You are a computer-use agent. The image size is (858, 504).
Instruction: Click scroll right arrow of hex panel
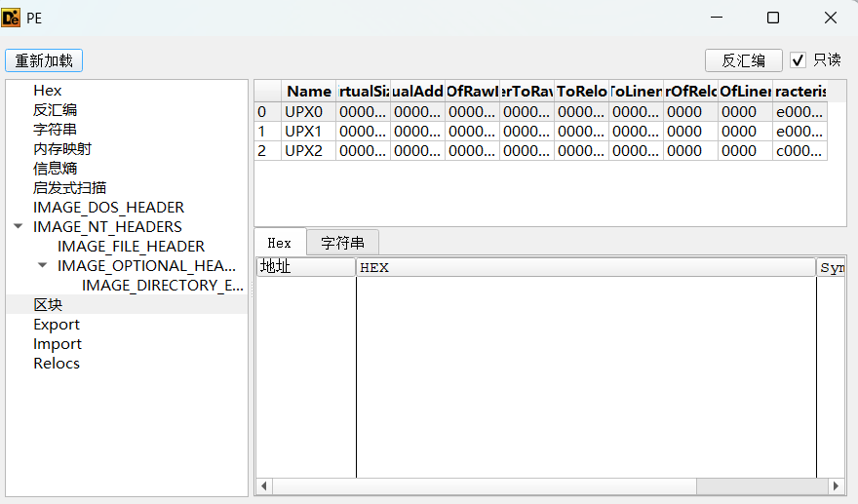(836, 485)
